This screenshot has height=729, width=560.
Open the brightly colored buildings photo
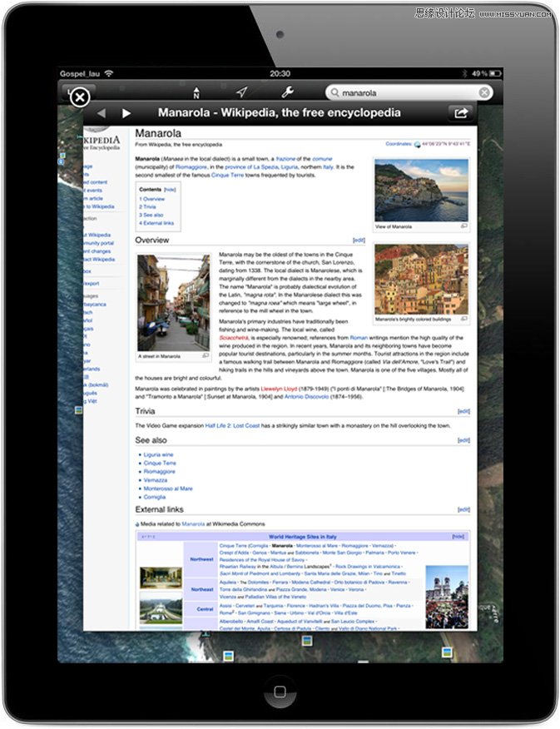click(x=422, y=280)
